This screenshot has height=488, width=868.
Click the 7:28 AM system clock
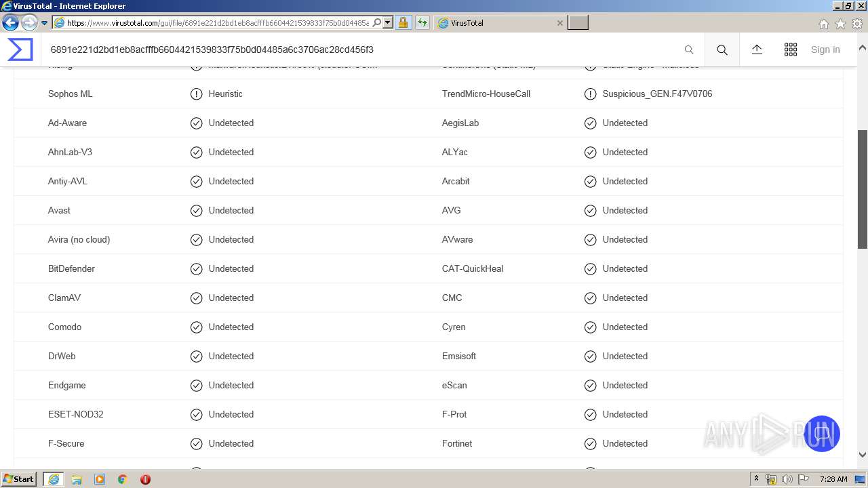point(833,479)
